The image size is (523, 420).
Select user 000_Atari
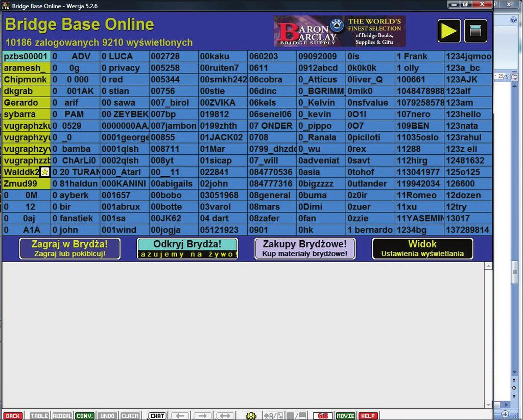point(125,172)
